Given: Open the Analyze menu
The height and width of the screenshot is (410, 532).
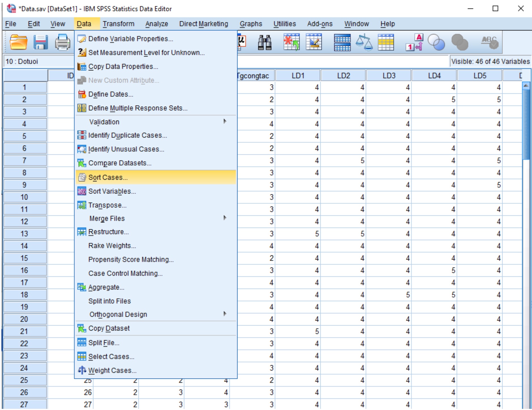Looking at the screenshot, I should [157, 24].
